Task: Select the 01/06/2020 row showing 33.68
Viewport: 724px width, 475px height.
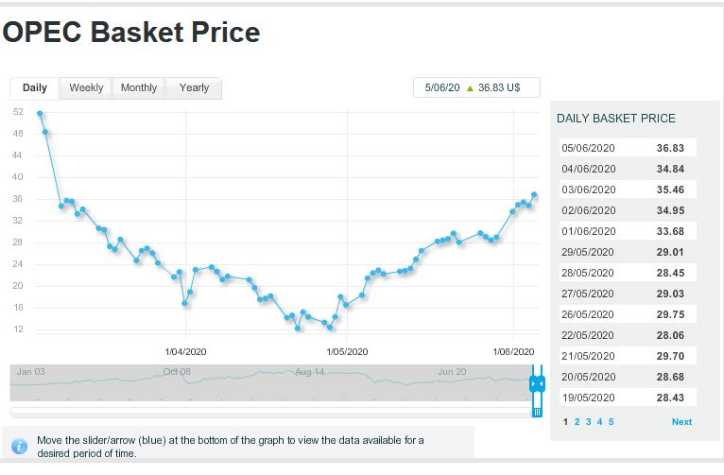Action: (x=627, y=231)
